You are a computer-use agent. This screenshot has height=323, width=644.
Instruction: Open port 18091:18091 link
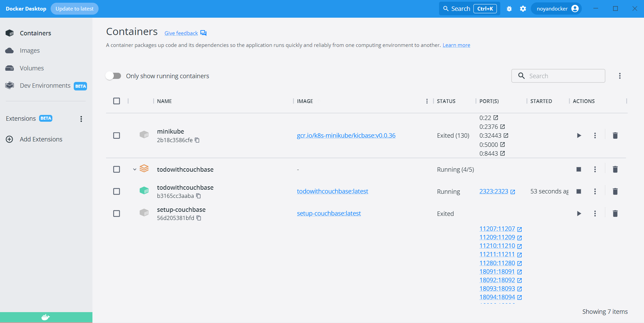tap(497, 272)
